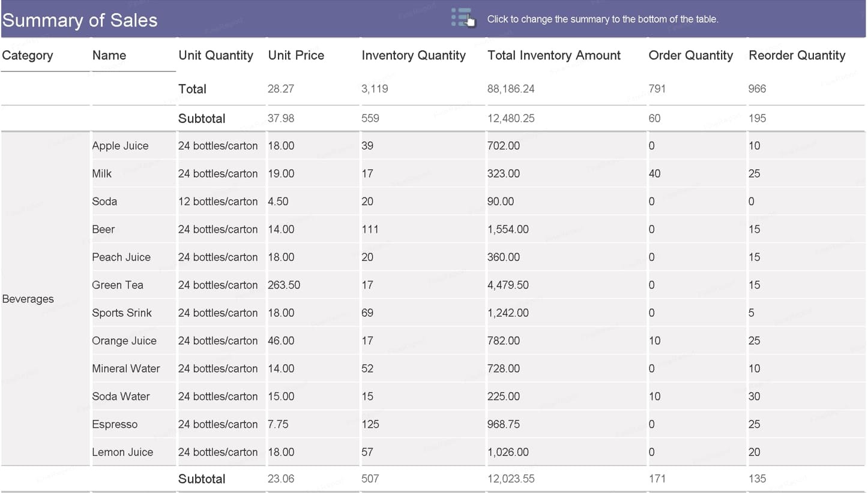The width and height of the screenshot is (868, 493).
Task: Select Milk order quantity 40
Action: coord(654,173)
